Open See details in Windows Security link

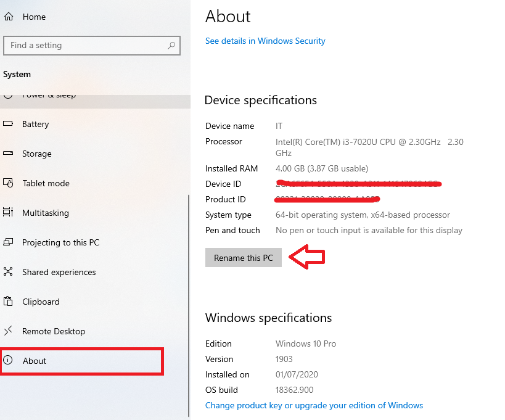pyautogui.click(x=265, y=41)
